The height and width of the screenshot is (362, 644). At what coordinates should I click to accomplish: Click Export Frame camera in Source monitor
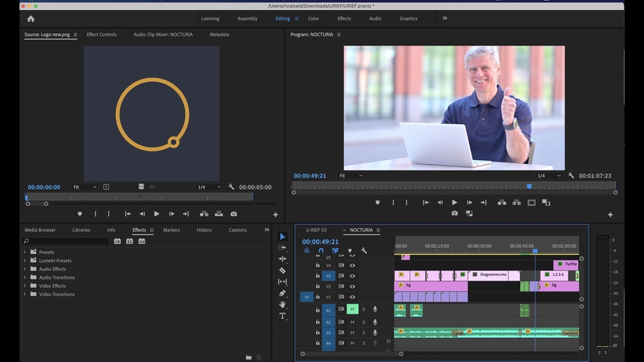point(233,214)
